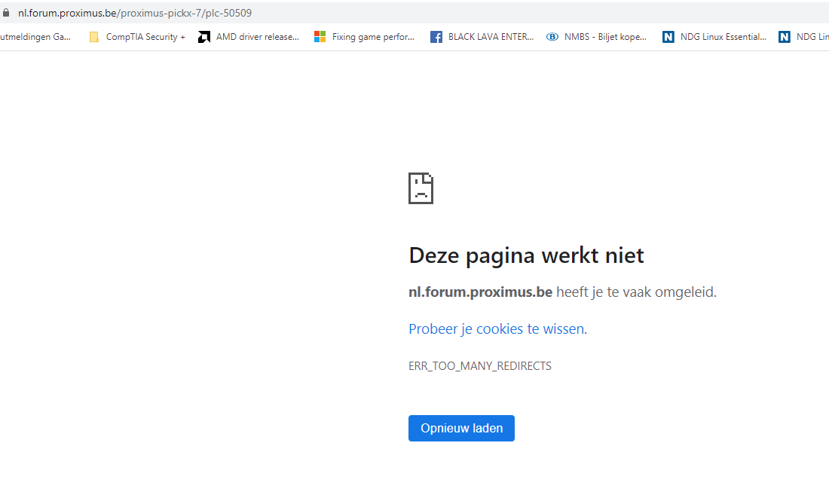Click the URL nl.forum.proximus.be address field
829x504 pixels.
pyautogui.click(x=135, y=13)
